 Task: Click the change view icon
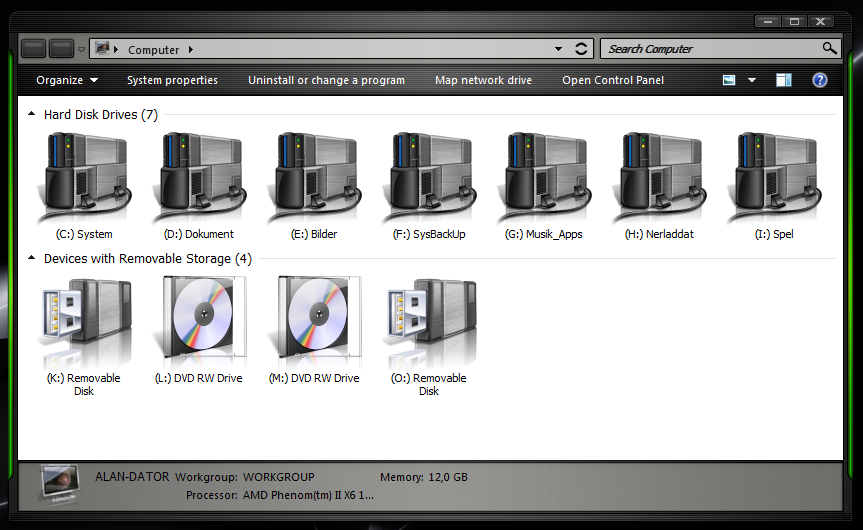click(729, 80)
